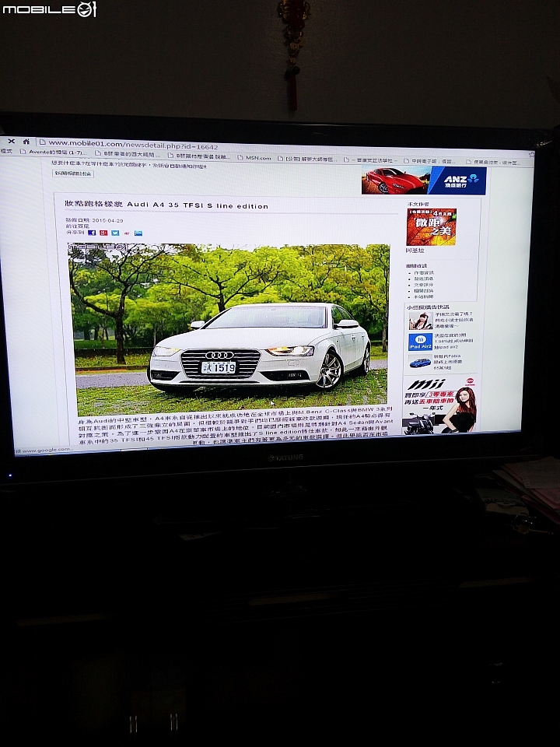Image resolution: width=560 pixels, height=747 pixels.
Task: Share the article on Facebook
Action: (92, 233)
